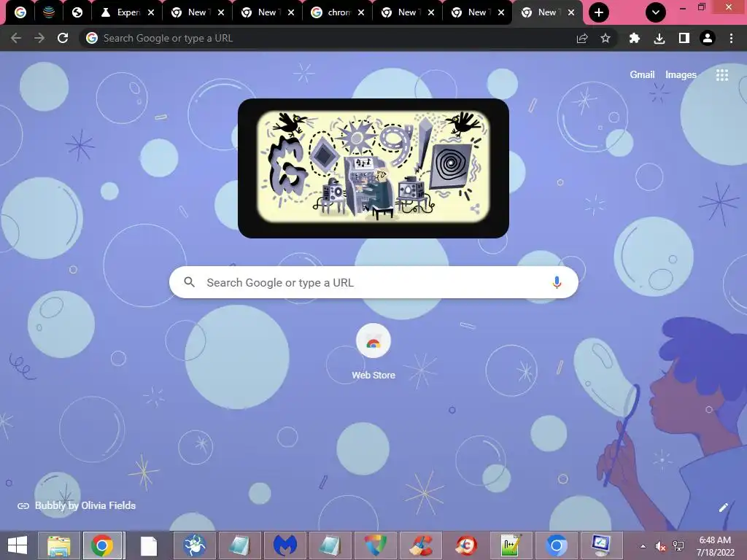Image resolution: width=747 pixels, height=560 pixels.
Task: Open Bubbly by Olivia Fields link
Action: [85, 506]
